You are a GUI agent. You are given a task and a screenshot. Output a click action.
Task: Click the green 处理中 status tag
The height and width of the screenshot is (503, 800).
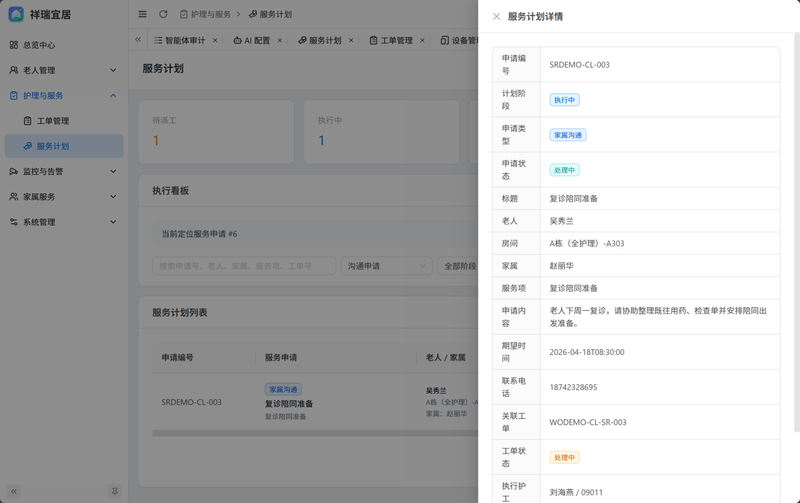(x=564, y=170)
